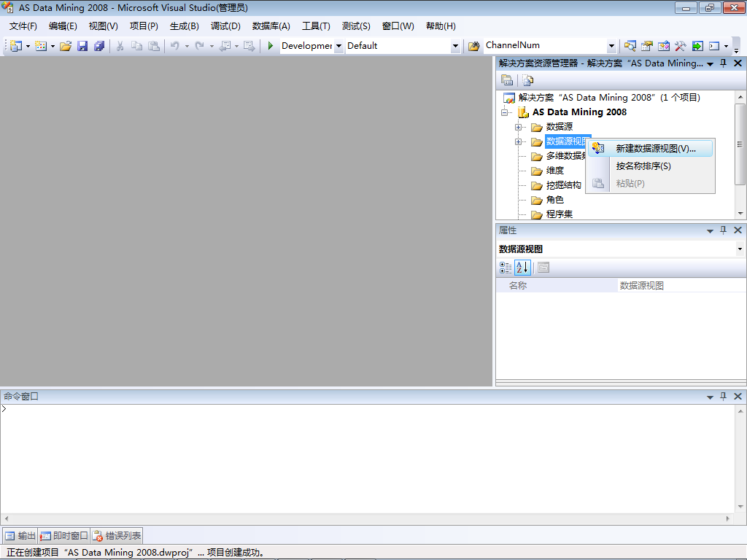
Task: Close the Command Window panel
Action: (x=738, y=396)
